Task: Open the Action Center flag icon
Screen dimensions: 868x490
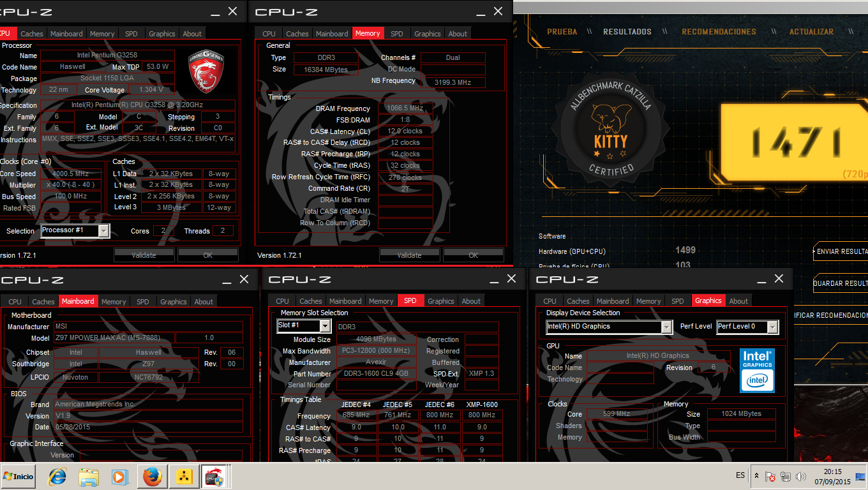Action: [x=771, y=477]
